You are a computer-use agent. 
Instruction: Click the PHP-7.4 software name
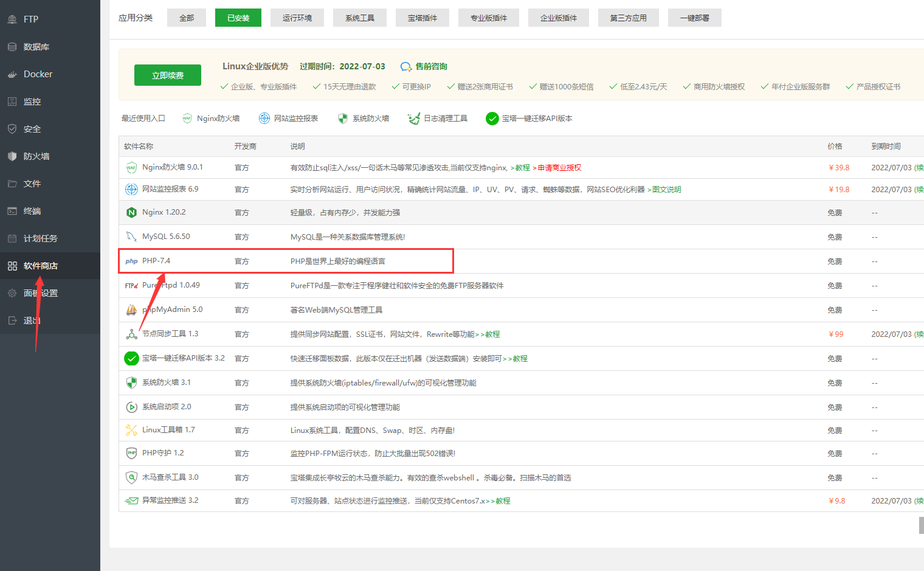coord(156,261)
